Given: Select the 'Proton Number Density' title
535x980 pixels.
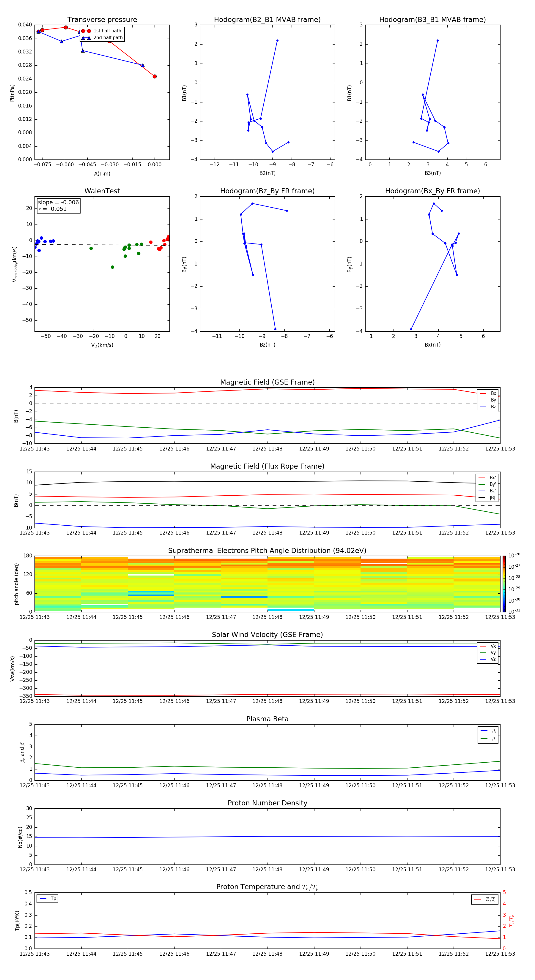Looking at the screenshot, I should click(267, 803).
